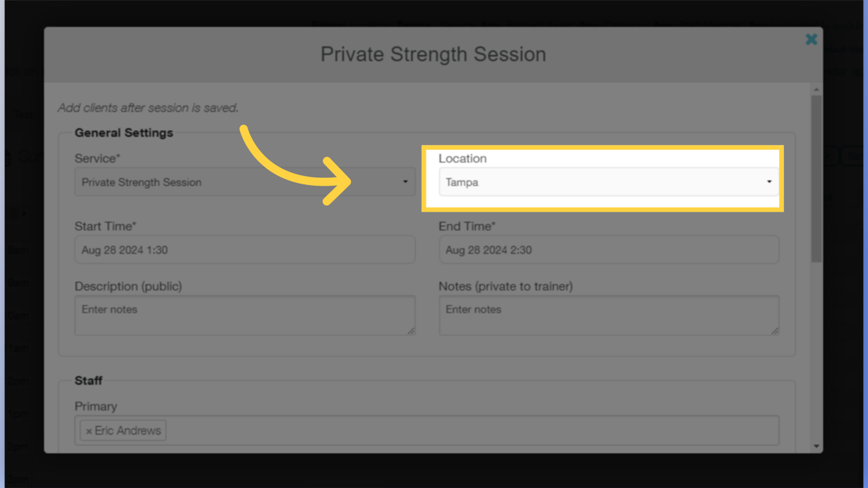Close the Private Strength Session dialog
This screenshot has width=868, height=488.
[x=811, y=39]
